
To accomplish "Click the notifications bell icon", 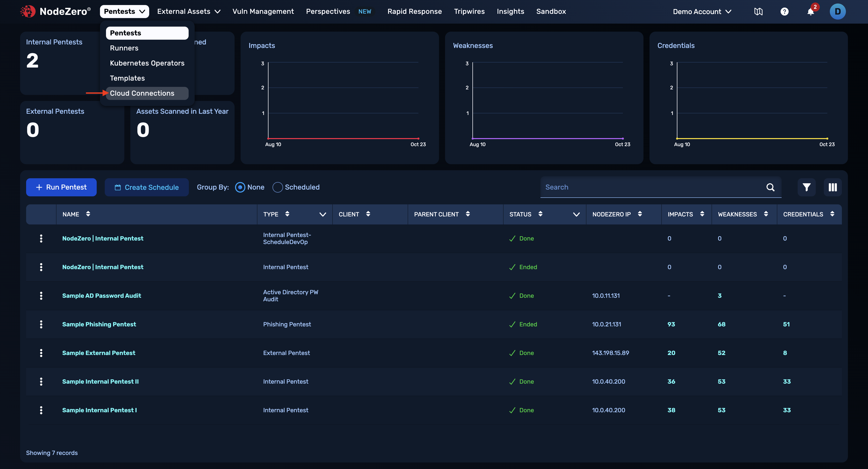I will tap(810, 12).
